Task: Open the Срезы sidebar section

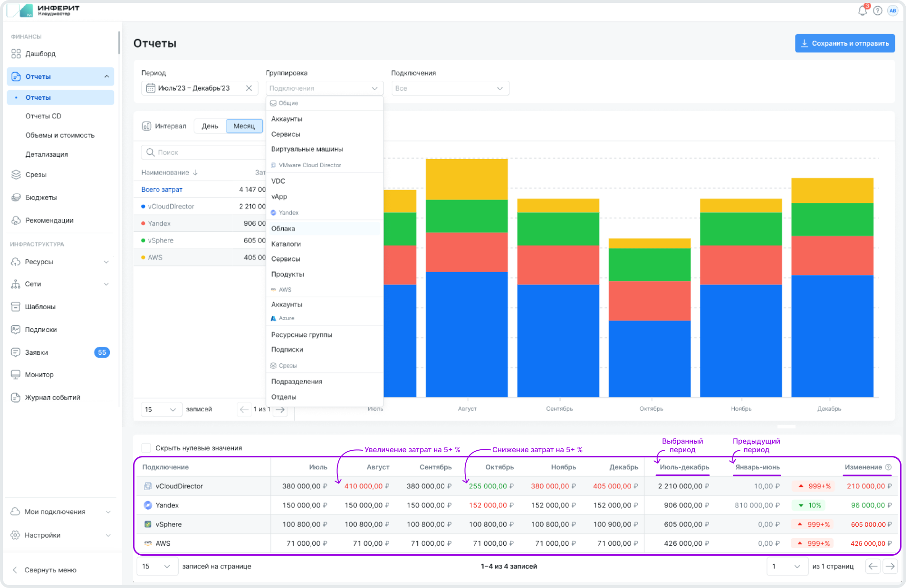Action: 36,175
